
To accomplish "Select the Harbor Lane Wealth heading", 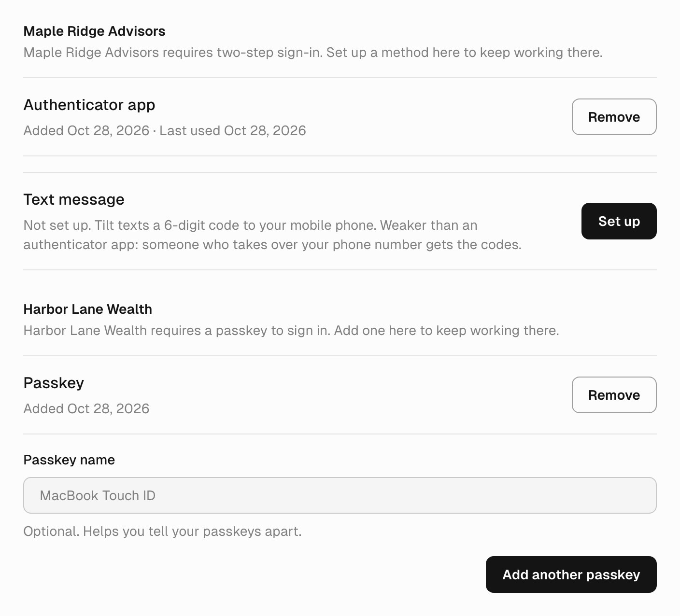I will click(87, 309).
